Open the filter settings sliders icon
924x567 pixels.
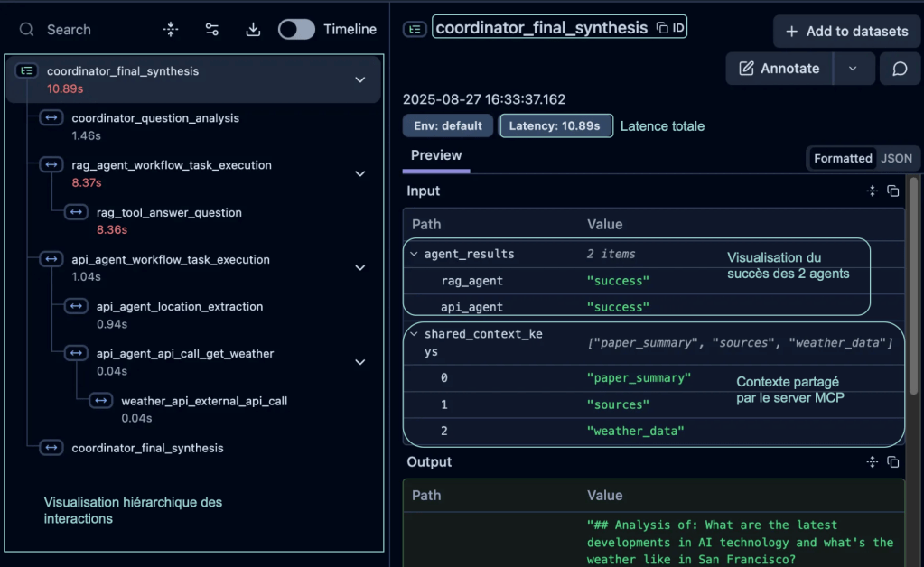pyautogui.click(x=212, y=30)
